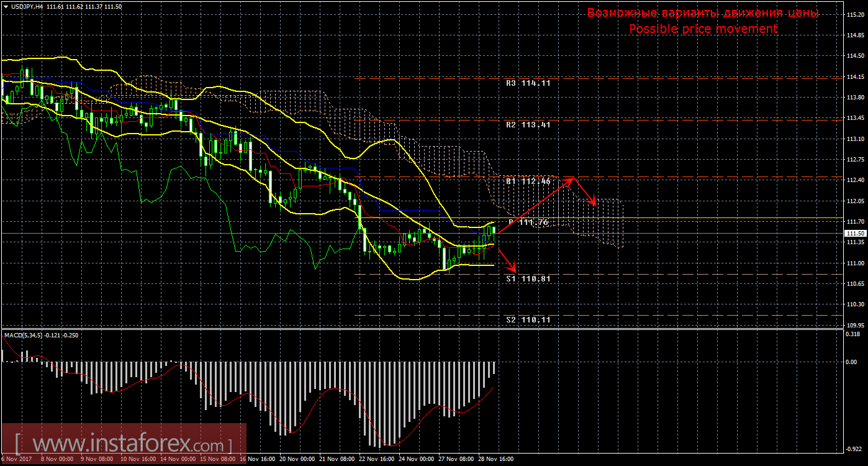Viewport: 868px width, 466px height.
Task: Open the chart dropdown triangle beside USDJPY,H4
Action: [x=6, y=6]
